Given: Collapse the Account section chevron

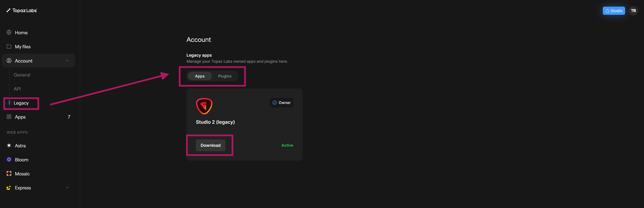Looking at the screenshot, I should (x=67, y=61).
